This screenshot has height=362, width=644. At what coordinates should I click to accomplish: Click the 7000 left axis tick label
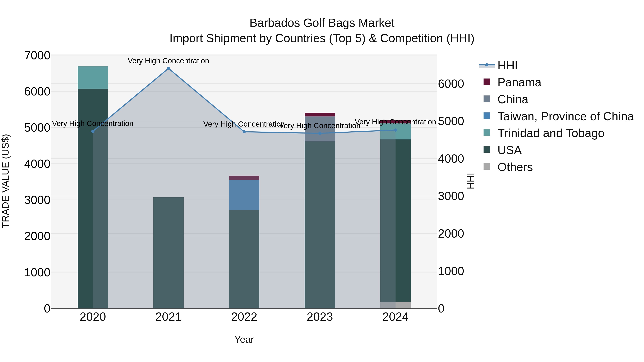(37, 55)
